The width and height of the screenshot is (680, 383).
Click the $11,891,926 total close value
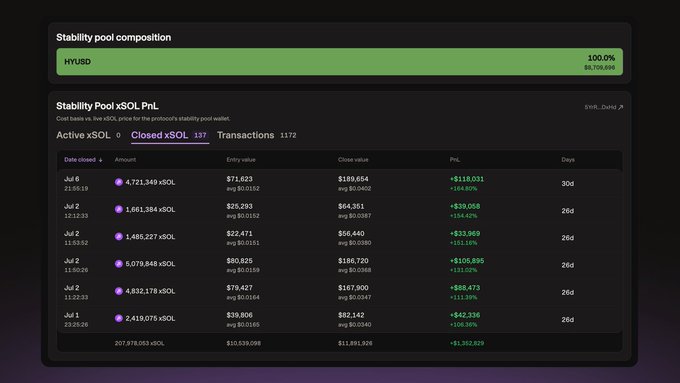click(355, 343)
